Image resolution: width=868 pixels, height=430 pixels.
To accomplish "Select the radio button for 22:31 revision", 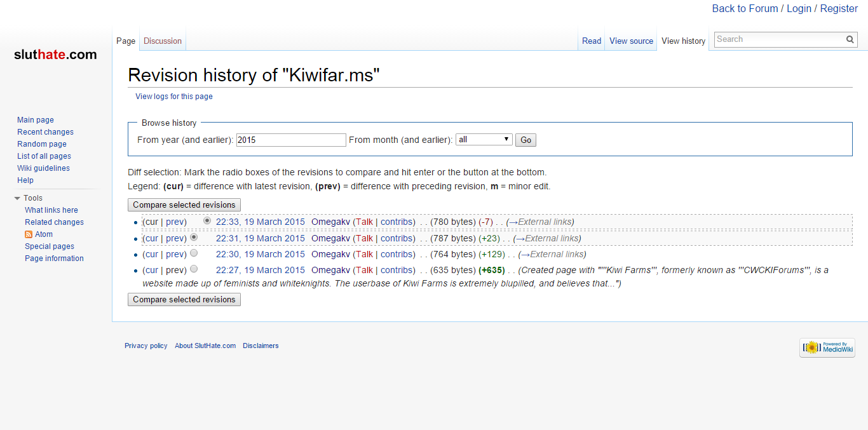I will (x=194, y=237).
